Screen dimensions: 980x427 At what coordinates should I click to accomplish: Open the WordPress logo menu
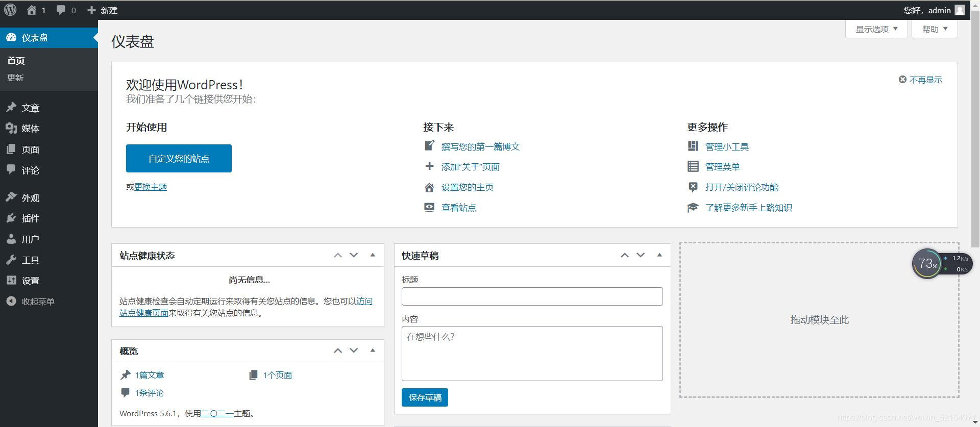pos(10,10)
